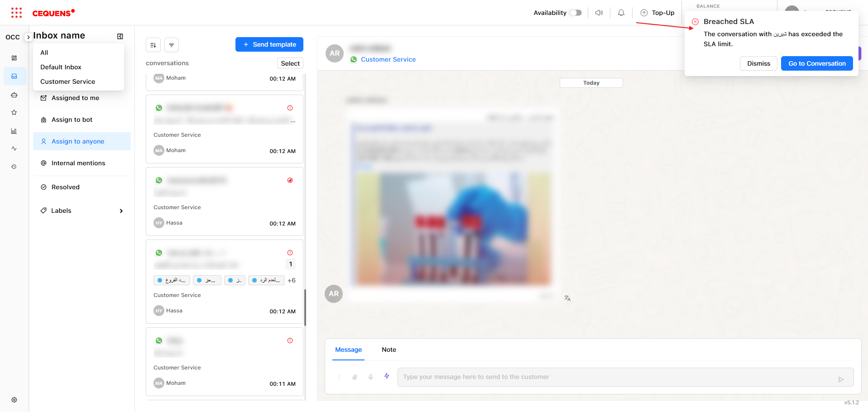Viewport: 868px width, 412px height.
Task: Open Assign to anyone filter
Action: (82, 141)
